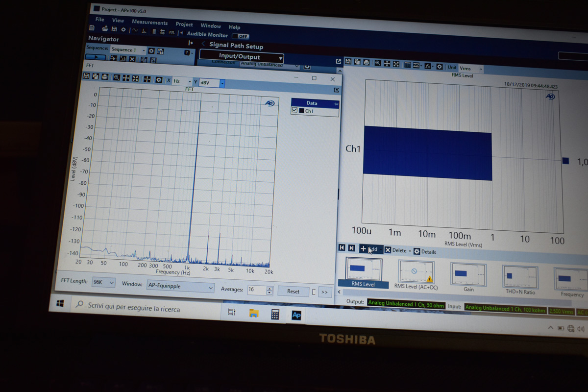Click the Delete button
Image resolution: width=588 pixels, height=392 pixels.
(x=397, y=250)
